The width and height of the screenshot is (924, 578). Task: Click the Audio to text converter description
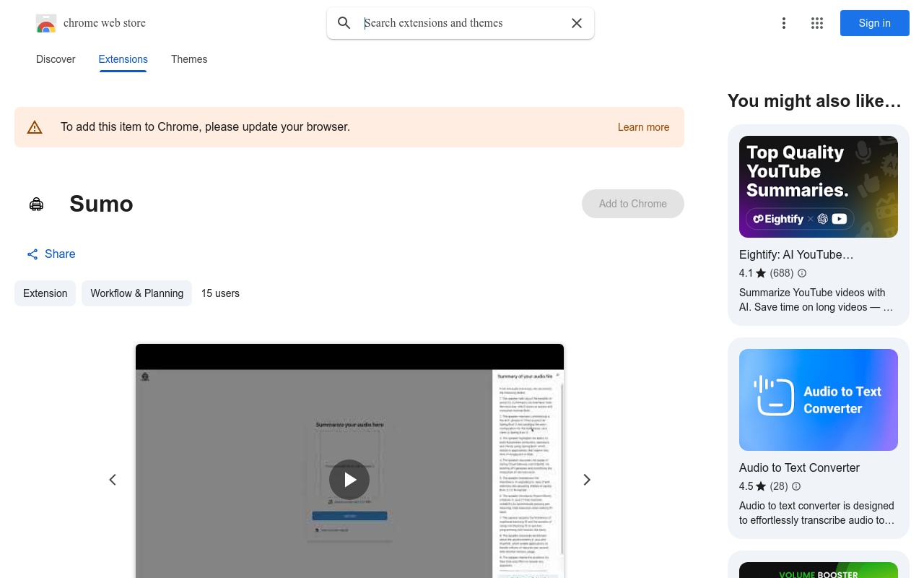[x=816, y=513]
